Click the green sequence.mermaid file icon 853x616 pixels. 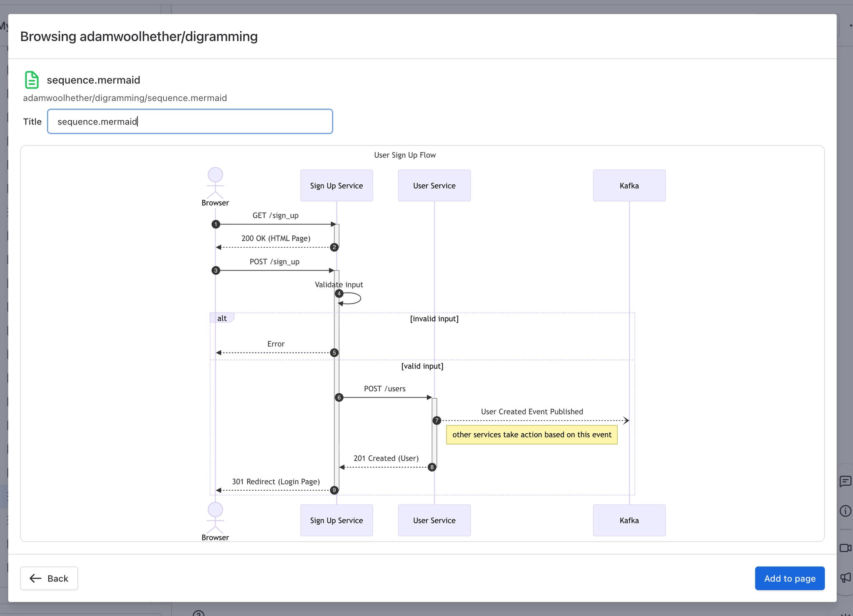[x=32, y=79]
